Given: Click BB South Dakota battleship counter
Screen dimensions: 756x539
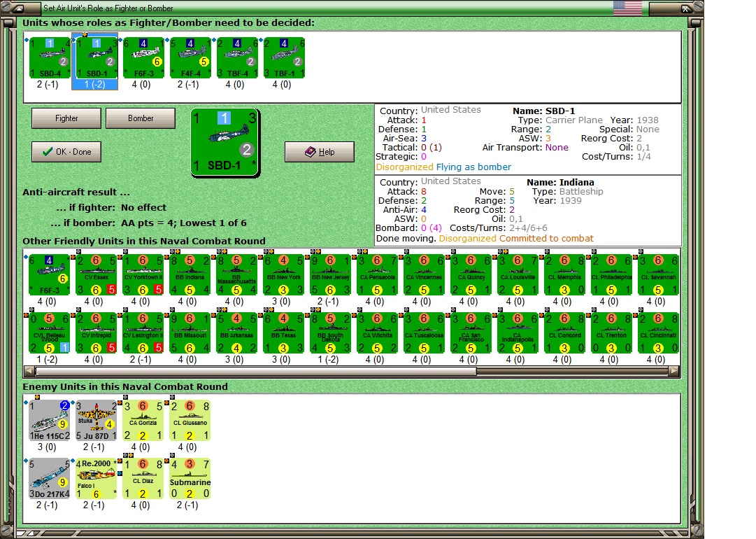Looking at the screenshot, I should pyautogui.click(x=330, y=333).
